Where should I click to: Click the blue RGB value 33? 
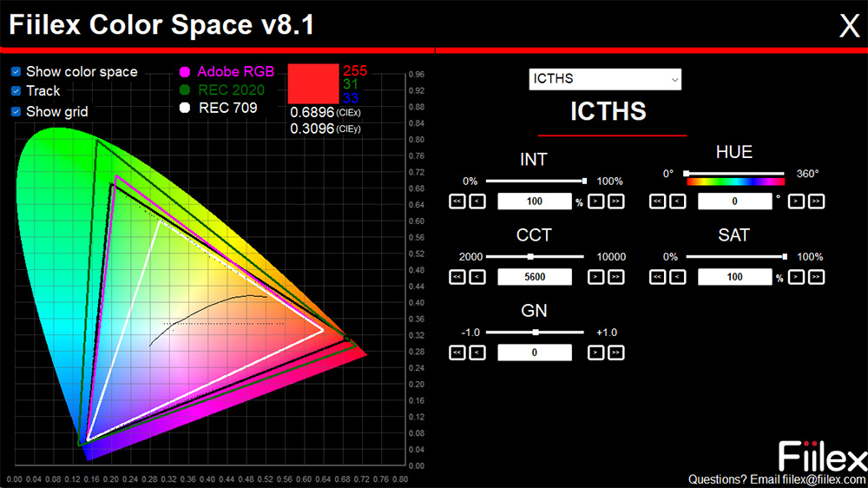[x=351, y=98]
